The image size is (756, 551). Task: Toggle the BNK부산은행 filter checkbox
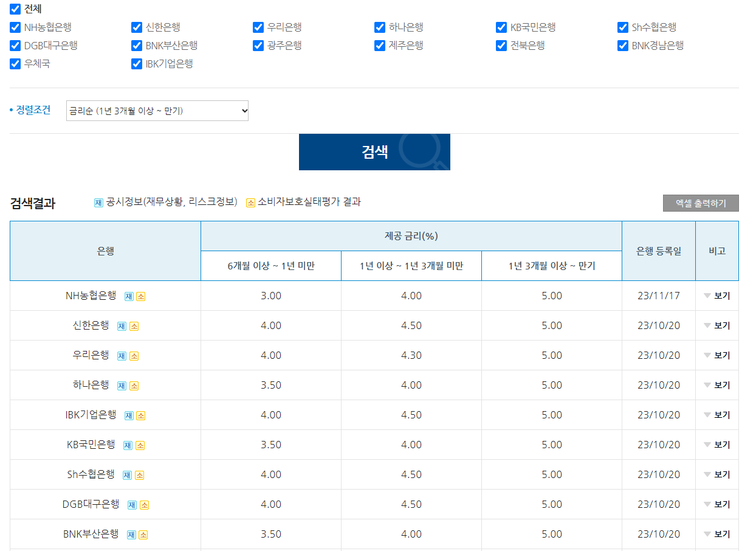137,46
